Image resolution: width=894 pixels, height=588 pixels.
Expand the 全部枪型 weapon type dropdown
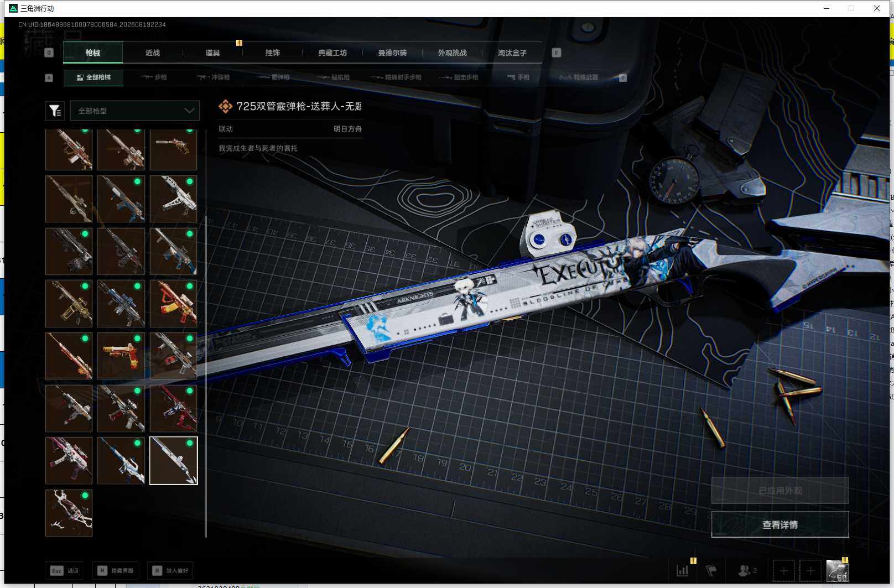point(135,111)
